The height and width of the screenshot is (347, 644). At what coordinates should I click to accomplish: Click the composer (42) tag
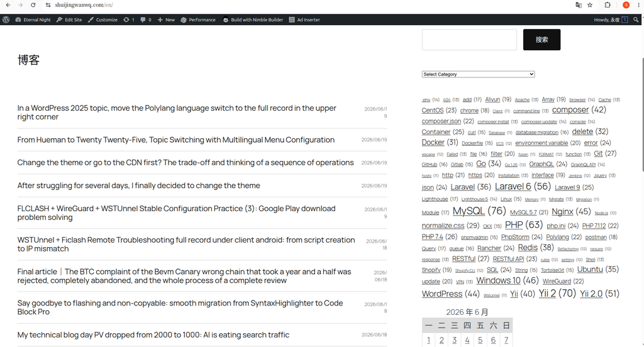tap(579, 109)
